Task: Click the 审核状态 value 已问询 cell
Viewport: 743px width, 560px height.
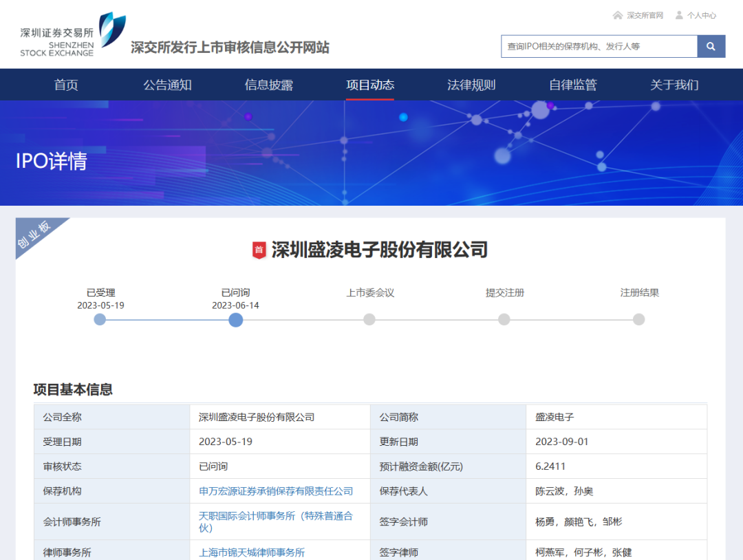Action: tap(280, 466)
